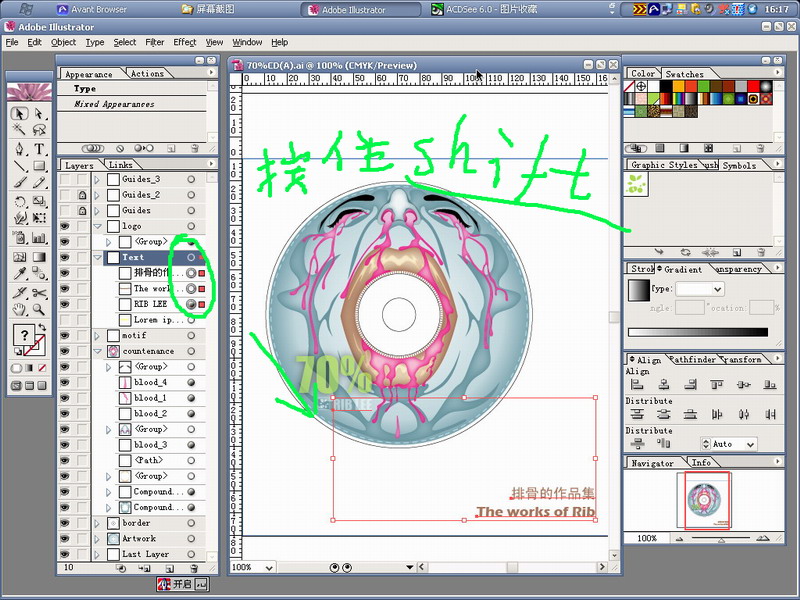800x600 pixels.
Task: Unlock the Guides_2 layer lock icon
Action: 82,195
